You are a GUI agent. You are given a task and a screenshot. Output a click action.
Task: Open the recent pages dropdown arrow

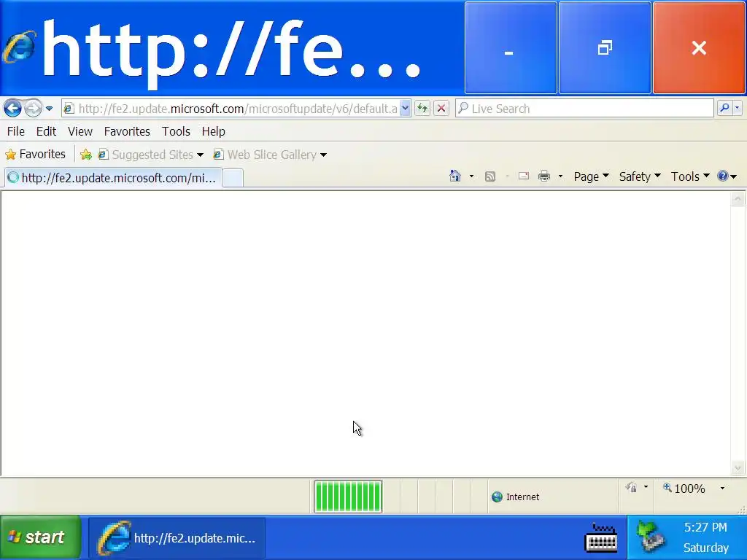point(49,109)
